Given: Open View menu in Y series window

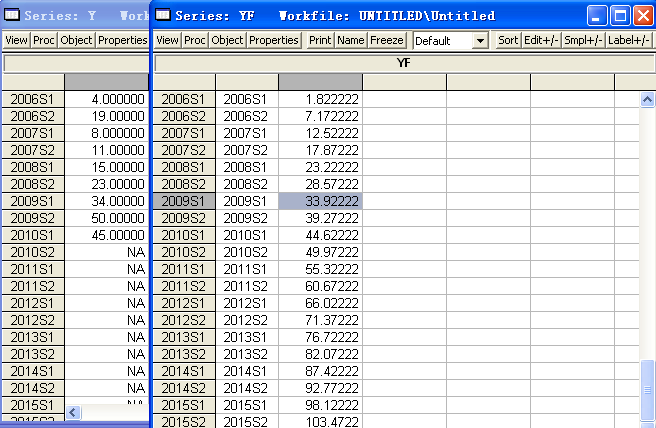Looking at the screenshot, I should pyautogui.click(x=16, y=40).
